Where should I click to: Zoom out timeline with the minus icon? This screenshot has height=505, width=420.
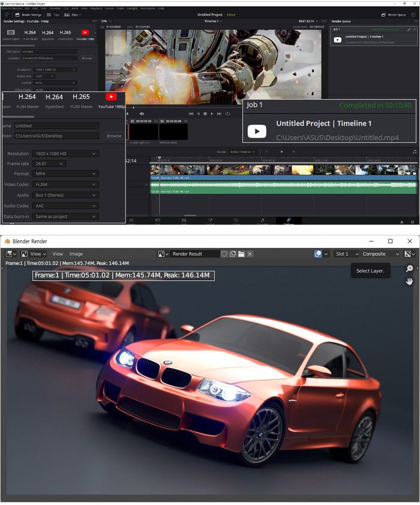266,151
